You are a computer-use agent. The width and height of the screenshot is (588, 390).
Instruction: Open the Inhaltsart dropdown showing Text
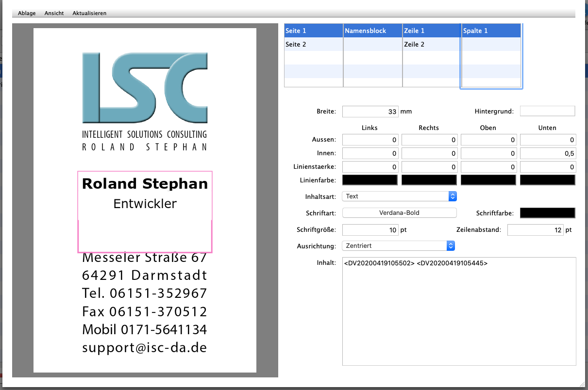[x=399, y=196]
